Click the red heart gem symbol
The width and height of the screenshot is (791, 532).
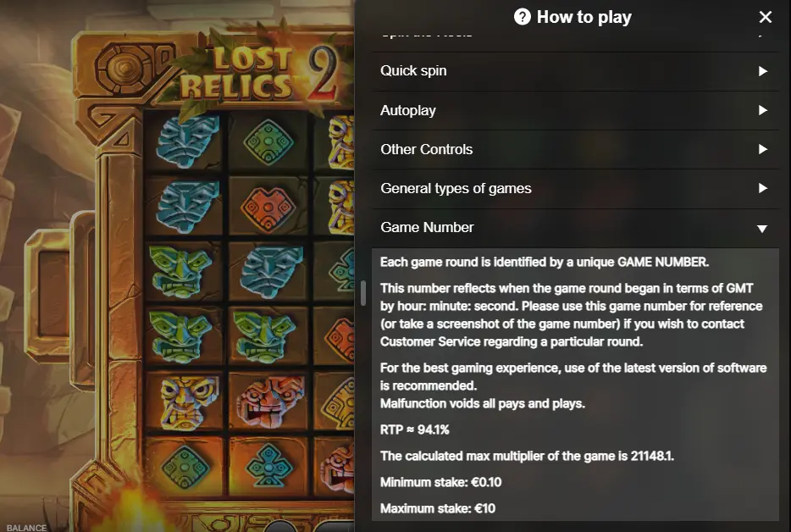coord(268,208)
